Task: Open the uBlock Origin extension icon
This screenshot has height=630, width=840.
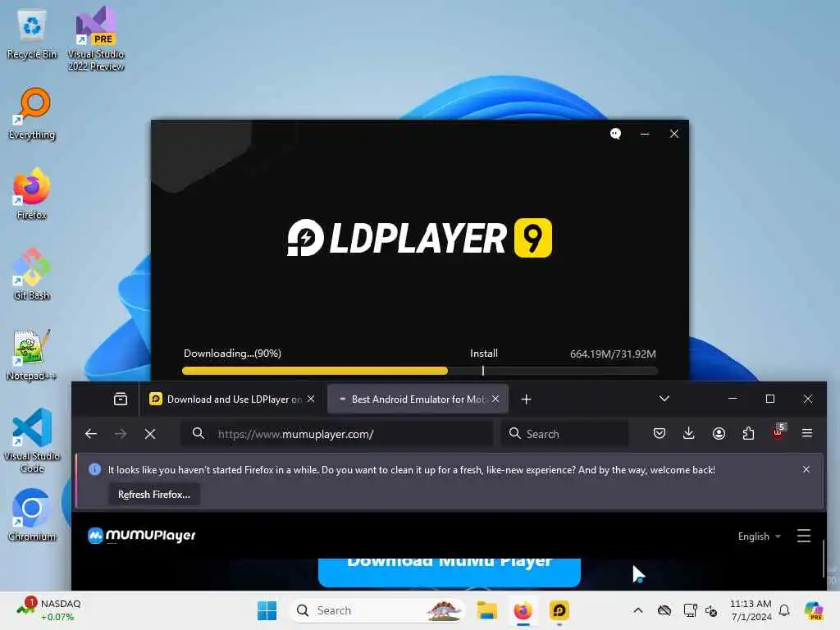Action: [778, 432]
